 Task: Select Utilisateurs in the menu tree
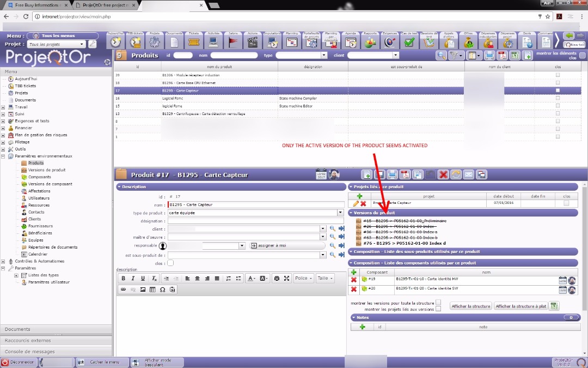(39, 198)
